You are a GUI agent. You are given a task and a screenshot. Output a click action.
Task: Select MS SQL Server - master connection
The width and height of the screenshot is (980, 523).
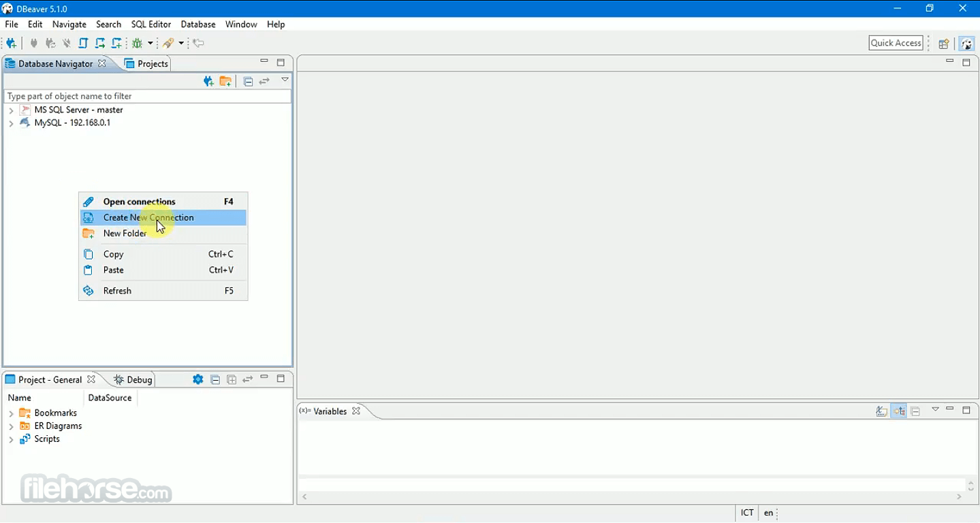[79, 110]
